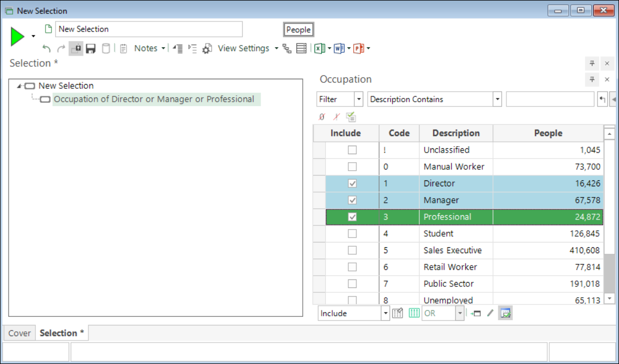Save the selection with the floppy disk icon
Viewport: 619px width, 364px height.
(x=91, y=49)
